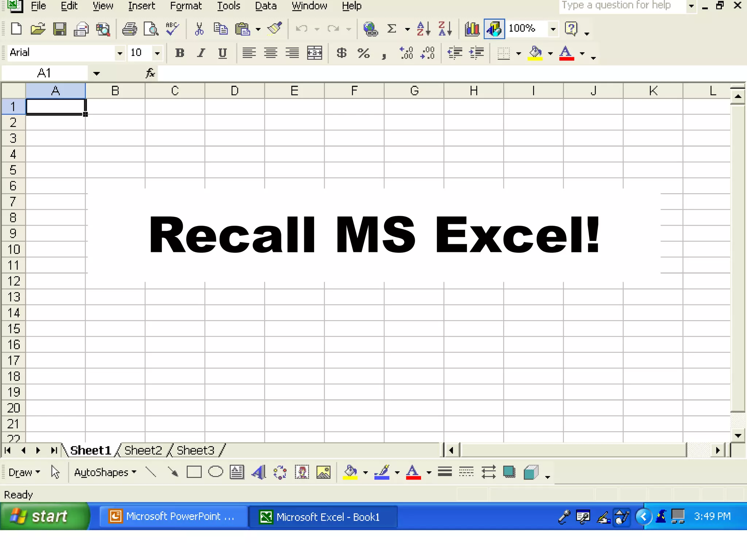The image size is (747, 560).
Task: Click the AutoSum sigma icon
Action: point(392,29)
